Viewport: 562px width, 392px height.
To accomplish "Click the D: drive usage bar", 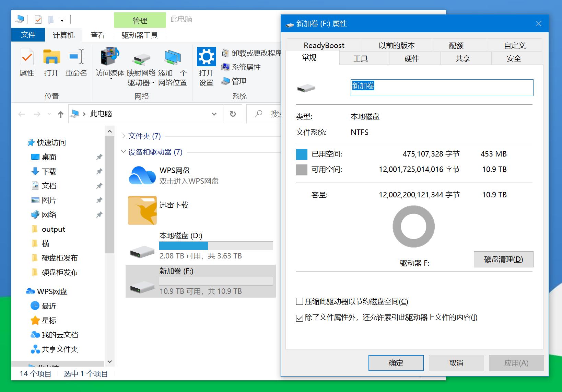I will (215, 246).
